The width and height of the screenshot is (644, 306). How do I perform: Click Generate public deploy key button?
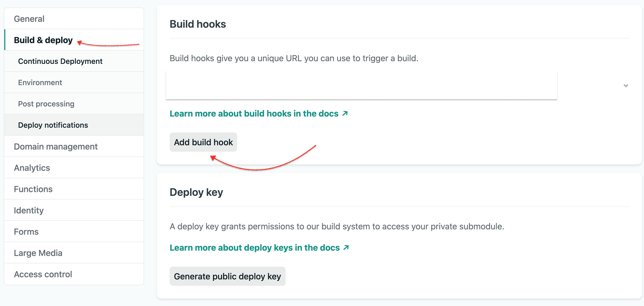coord(228,276)
